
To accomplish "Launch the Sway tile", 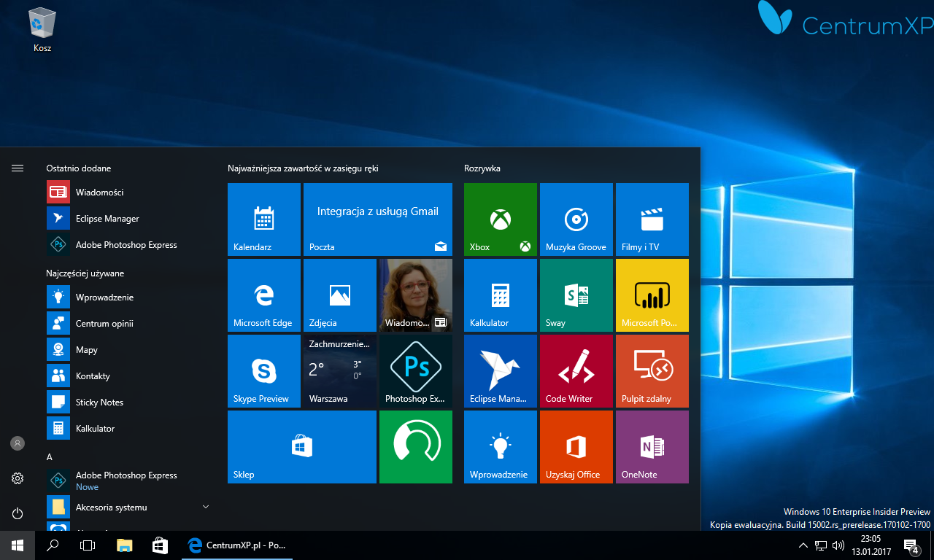I will 576,295.
